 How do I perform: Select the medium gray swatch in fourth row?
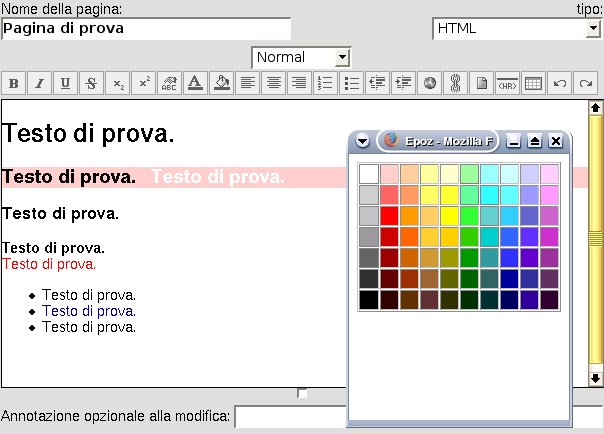click(x=369, y=237)
